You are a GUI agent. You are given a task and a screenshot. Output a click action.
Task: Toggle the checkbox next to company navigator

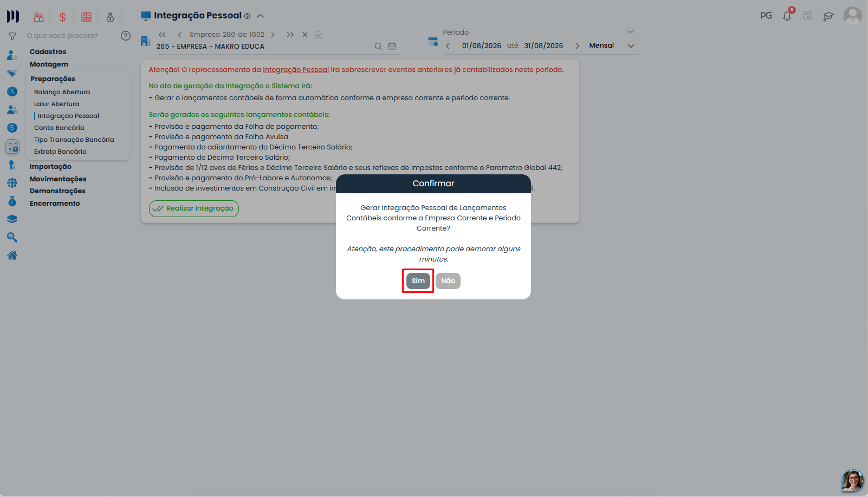click(319, 35)
